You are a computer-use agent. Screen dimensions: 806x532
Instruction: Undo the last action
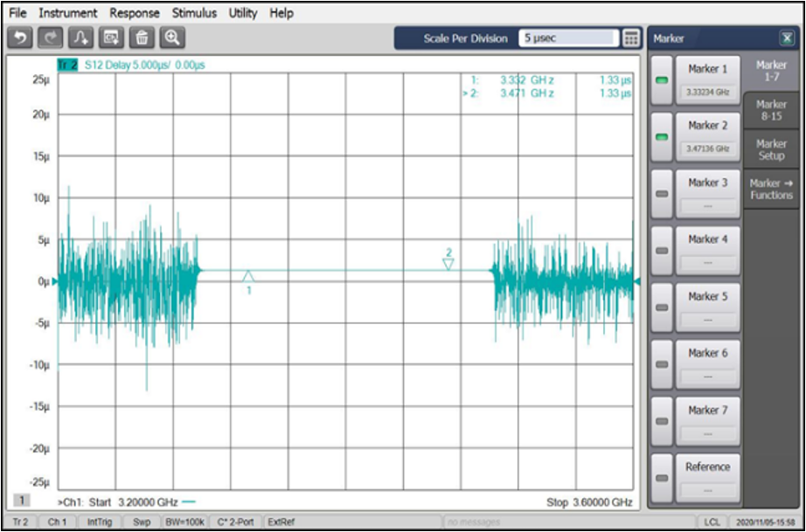click(19, 37)
